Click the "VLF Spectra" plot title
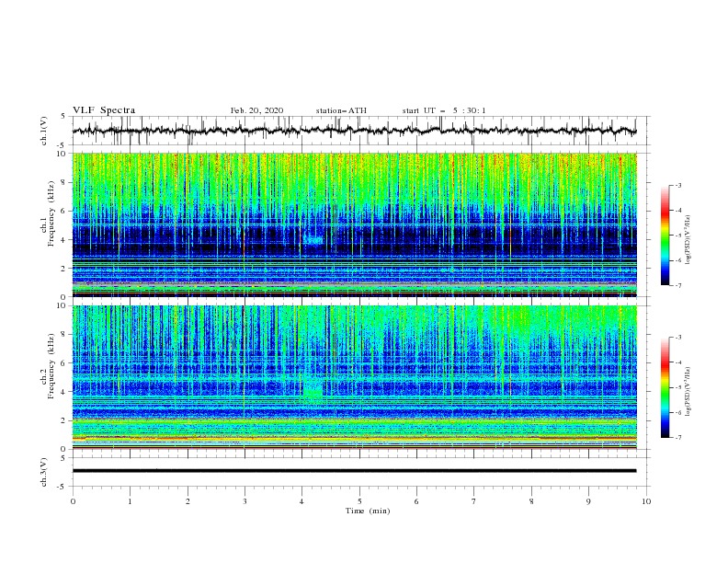 point(104,110)
